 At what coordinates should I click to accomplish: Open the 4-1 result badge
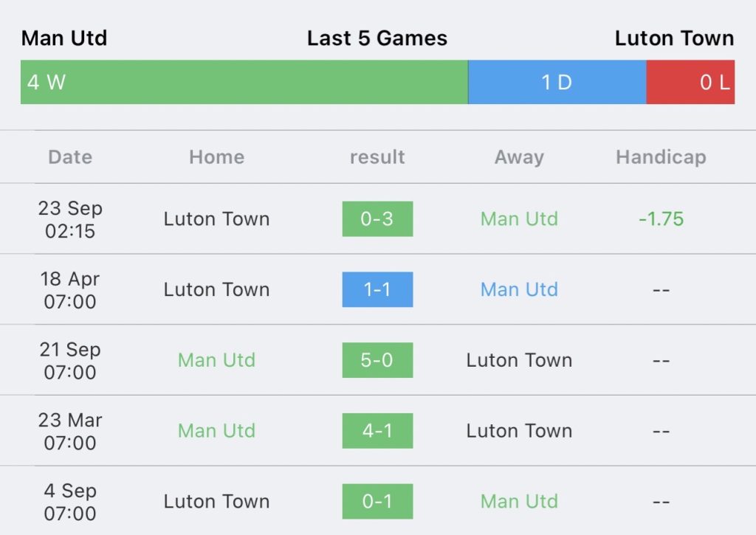click(x=377, y=431)
